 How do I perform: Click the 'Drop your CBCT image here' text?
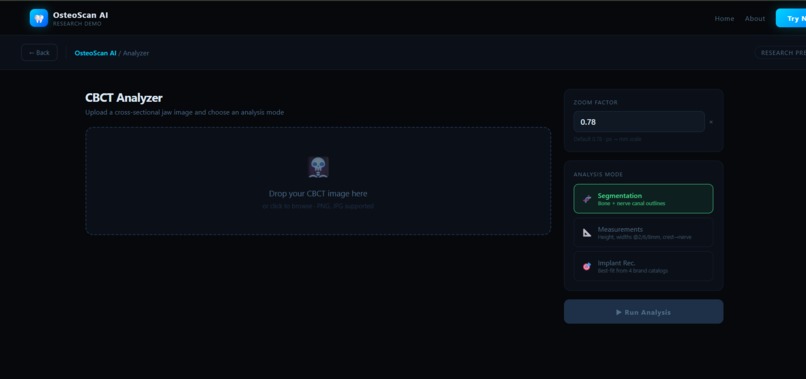pyautogui.click(x=318, y=194)
